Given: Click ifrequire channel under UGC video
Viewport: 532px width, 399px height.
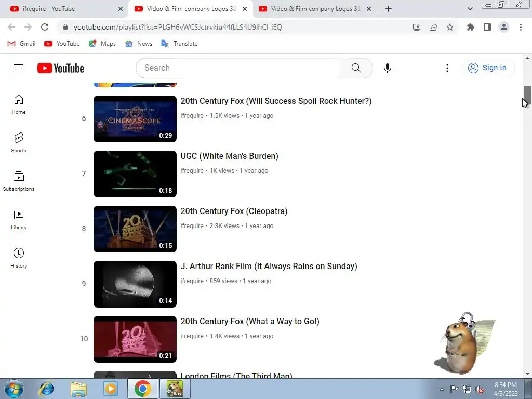Looking at the screenshot, I should pyautogui.click(x=192, y=171).
